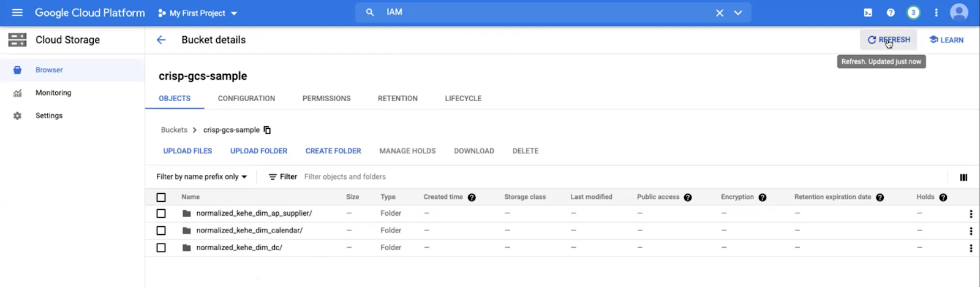Viewport: 980px width, 287px height.
Task: Open folder normalized_kehe_dim_ap_supplier/
Action: pyautogui.click(x=254, y=213)
